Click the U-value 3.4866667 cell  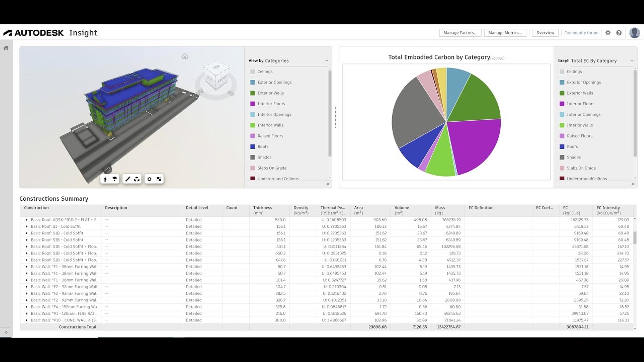pyautogui.click(x=334, y=320)
